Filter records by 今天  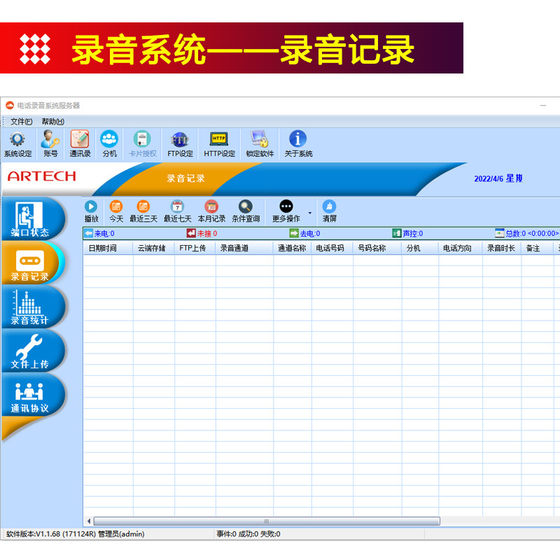tap(116, 211)
